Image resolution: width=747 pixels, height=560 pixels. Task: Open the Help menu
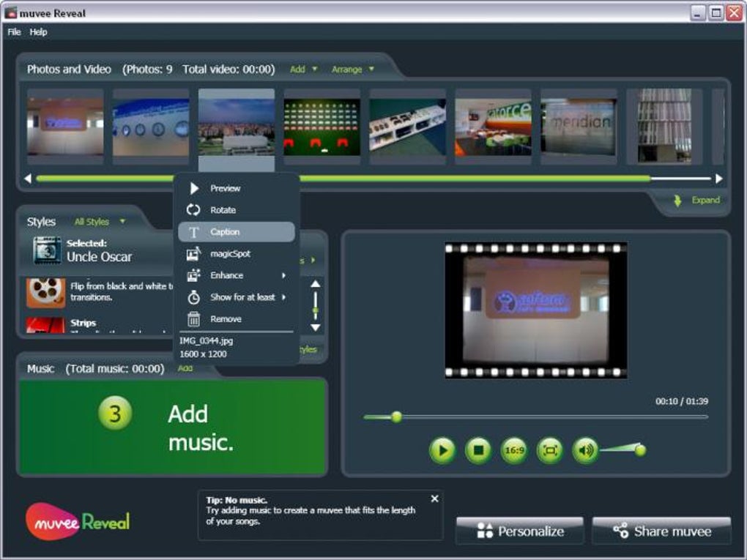(x=38, y=32)
